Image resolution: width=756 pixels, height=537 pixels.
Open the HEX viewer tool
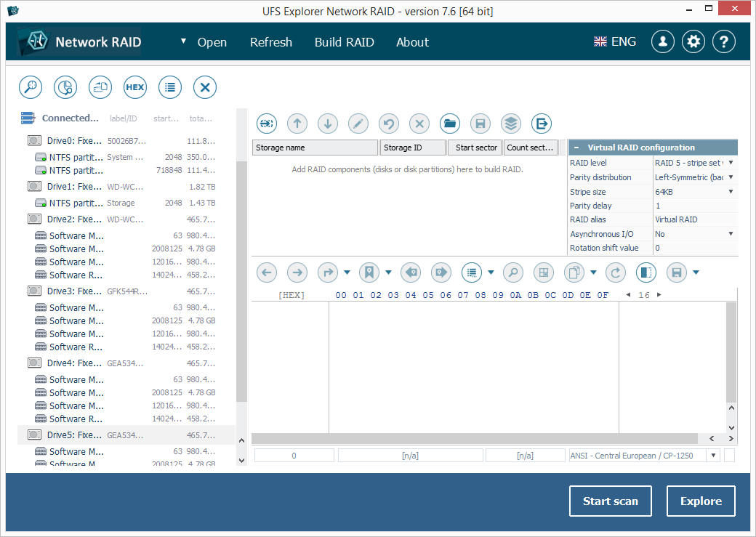click(x=135, y=87)
